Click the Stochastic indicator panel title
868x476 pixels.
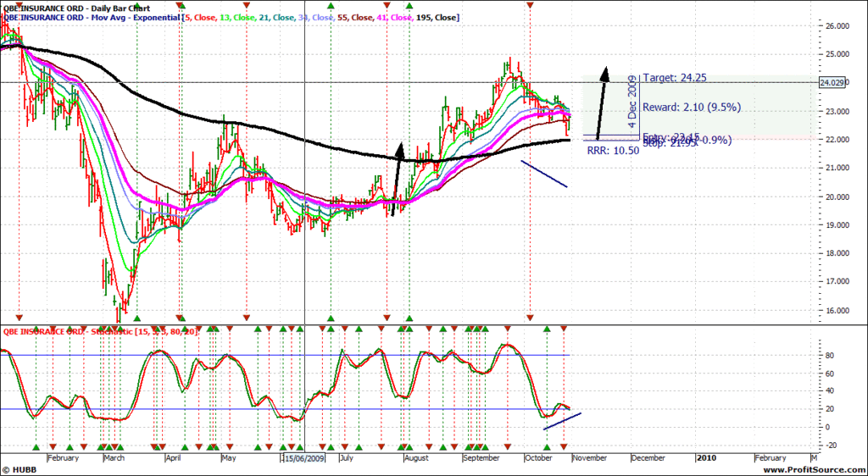(x=101, y=332)
